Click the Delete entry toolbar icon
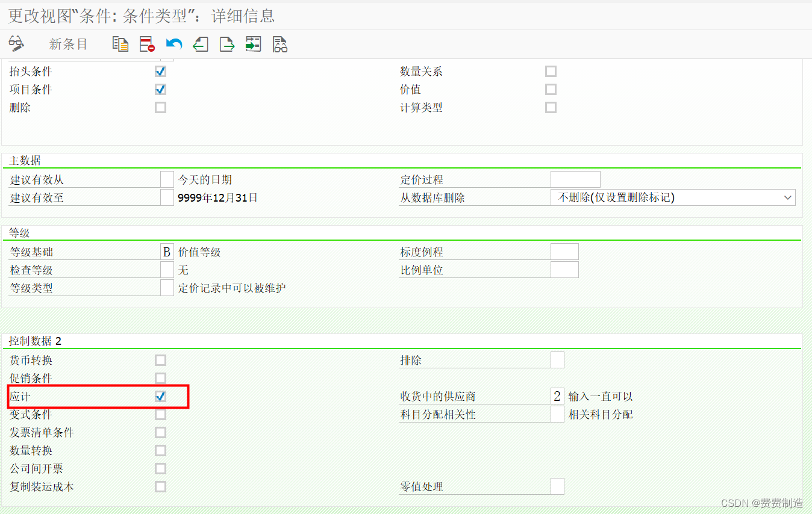This screenshot has width=812, height=514. pyautogui.click(x=147, y=44)
